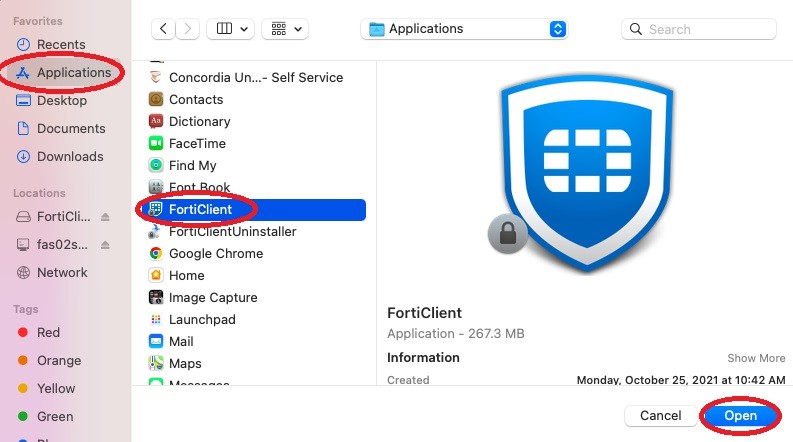
Task: Select the Red tag in sidebar
Action: pos(48,332)
